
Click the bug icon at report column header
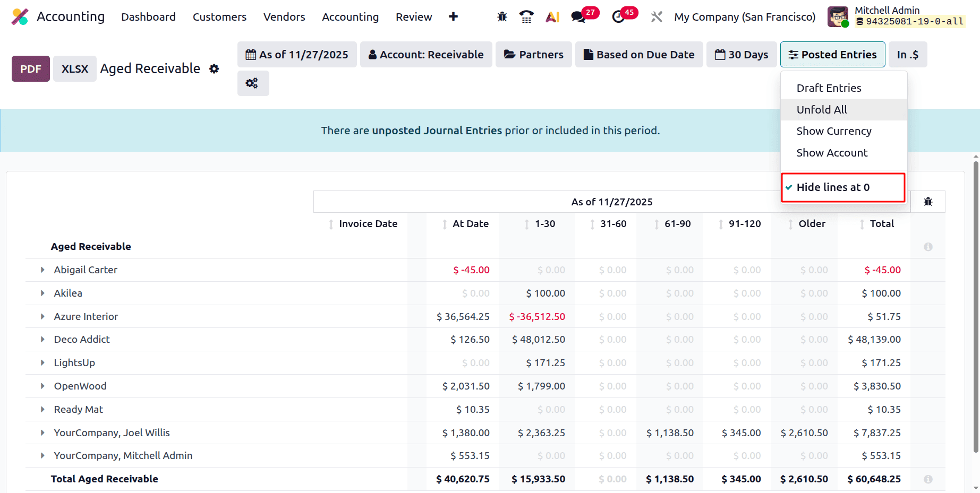point(928,202)
